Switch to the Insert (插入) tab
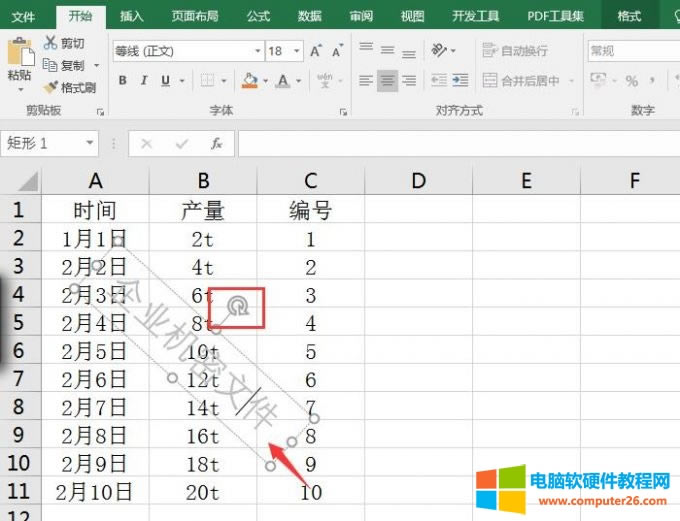Screen dimensions: 680x521 coord(131,16)
